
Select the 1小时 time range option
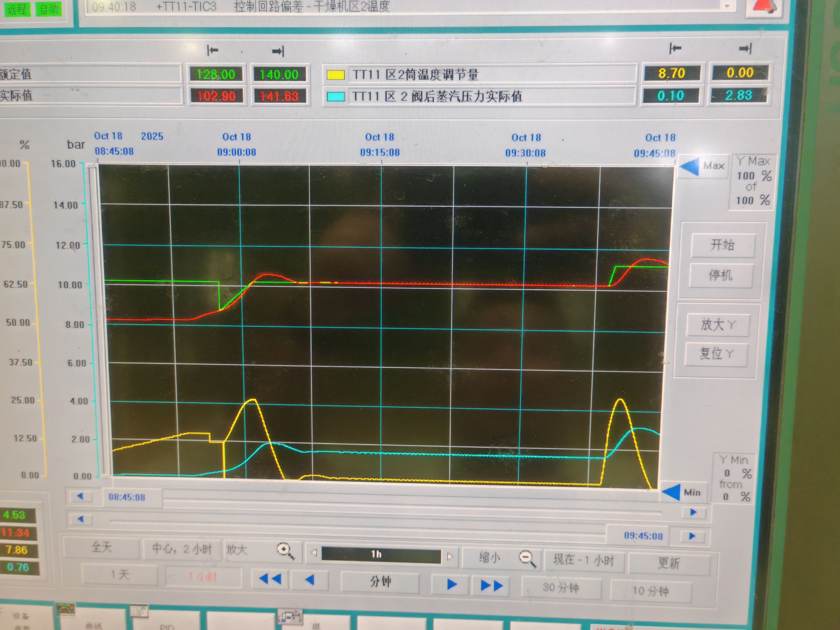point(203,577)
